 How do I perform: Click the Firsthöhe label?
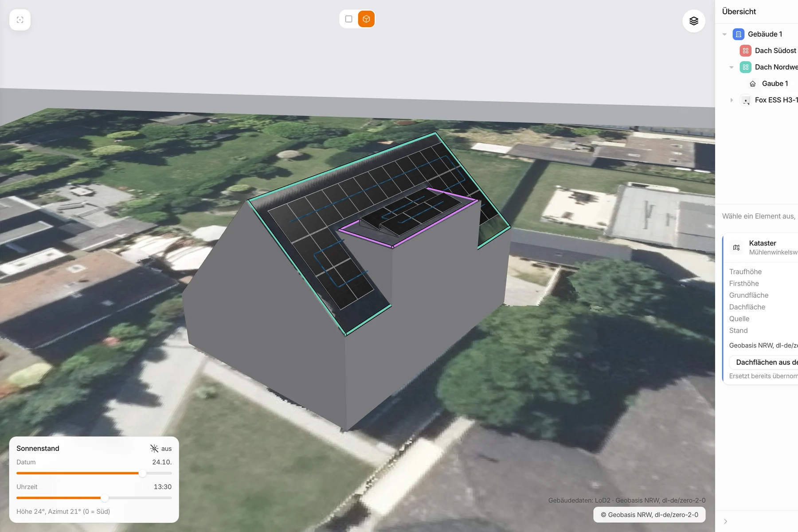[x=744, y=283]
